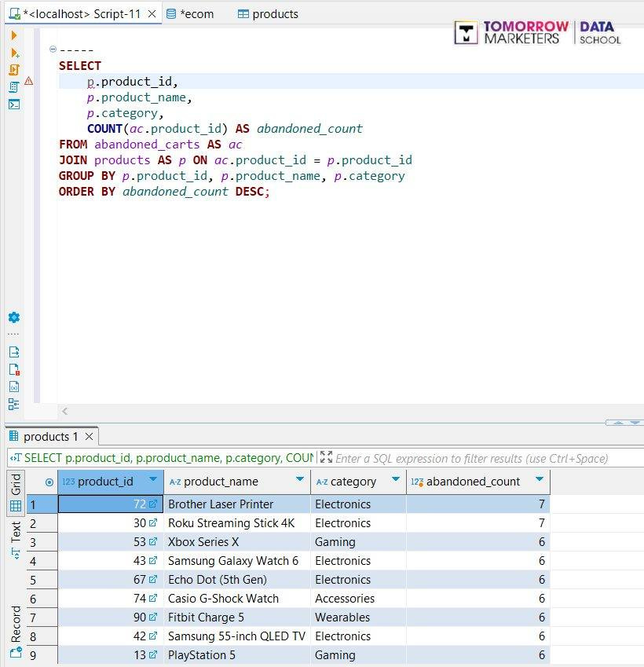Open link icon for product_id 13
644x667 pixels.
(x=153, y=654)
